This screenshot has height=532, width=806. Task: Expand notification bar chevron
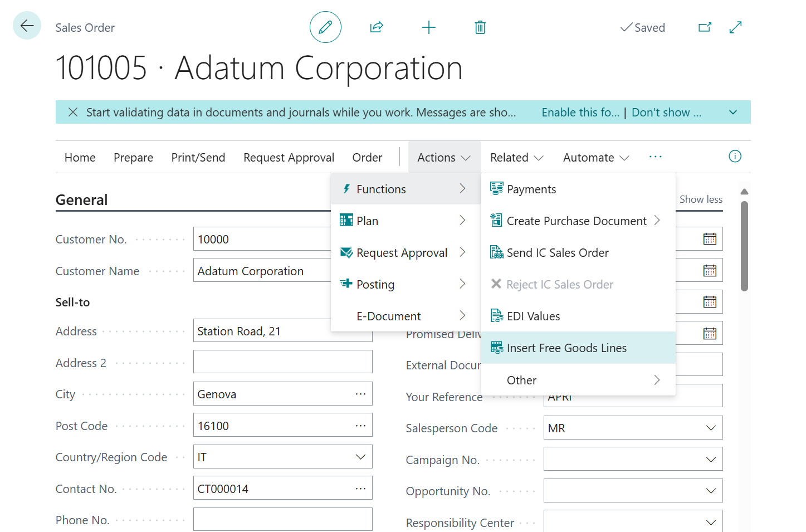(733, 112)
